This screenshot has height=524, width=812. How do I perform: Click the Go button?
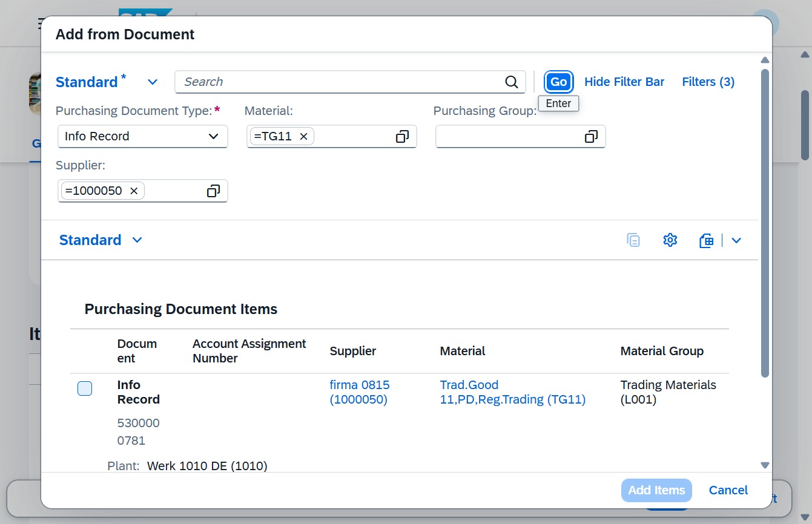558,82
